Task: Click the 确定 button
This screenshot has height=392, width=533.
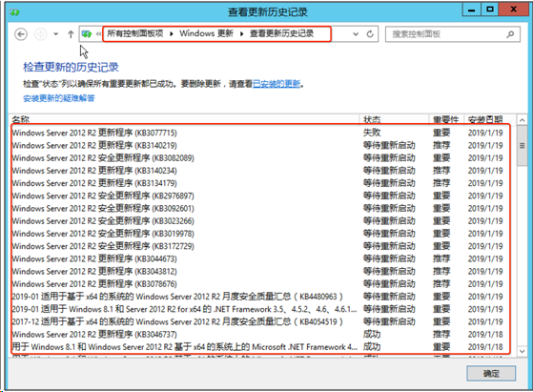Action: tap(491, 373)
